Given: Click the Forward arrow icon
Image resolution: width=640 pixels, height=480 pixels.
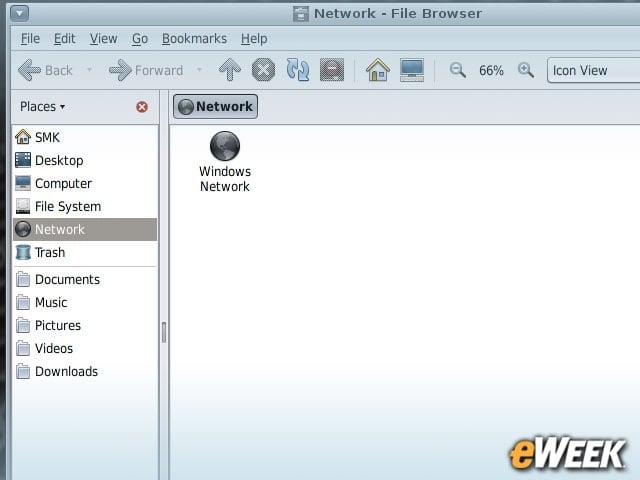Looking at the screenshot, I should (120, 70).
